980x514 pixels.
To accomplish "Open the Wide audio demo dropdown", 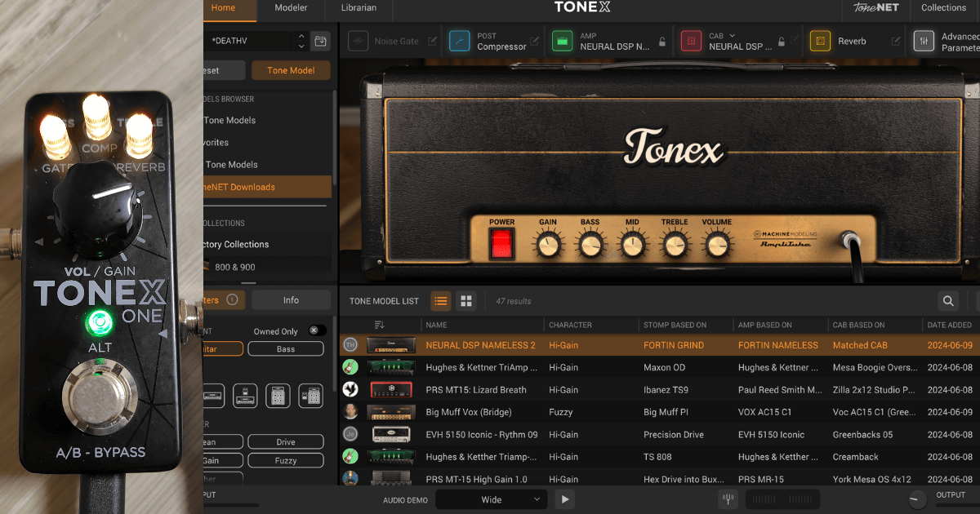I will [491, 499].
